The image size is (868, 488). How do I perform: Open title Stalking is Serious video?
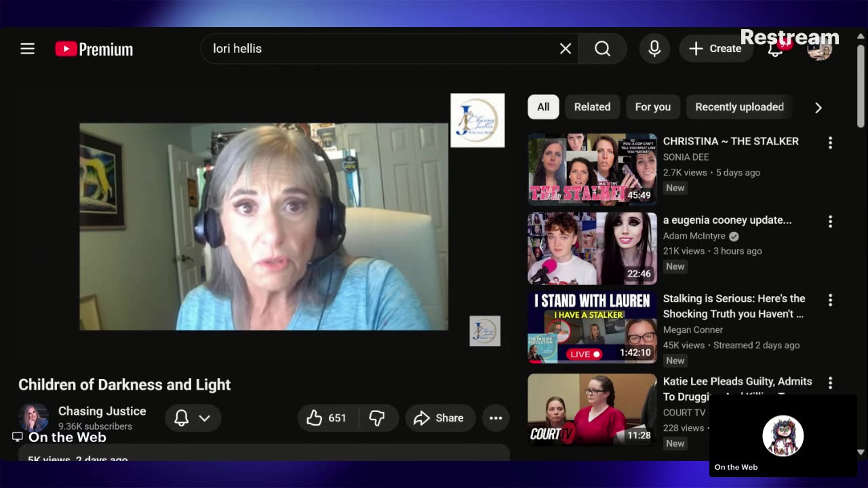point(734,306)
